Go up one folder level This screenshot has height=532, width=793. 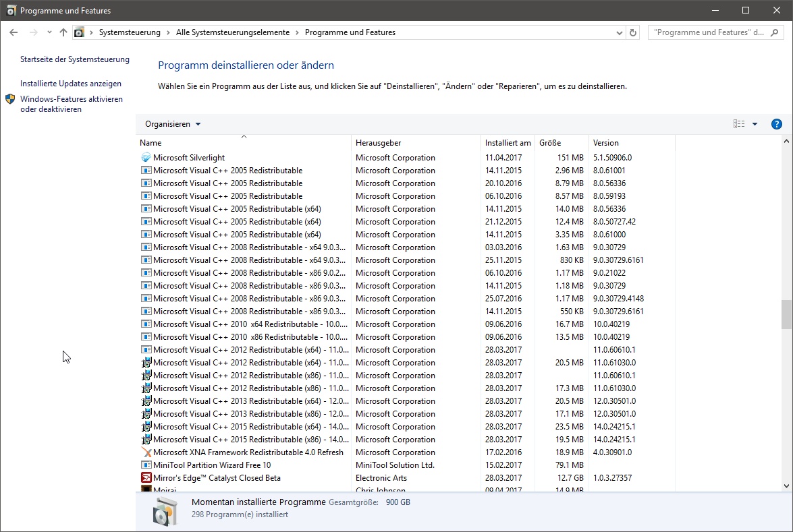tap(63, 32)
